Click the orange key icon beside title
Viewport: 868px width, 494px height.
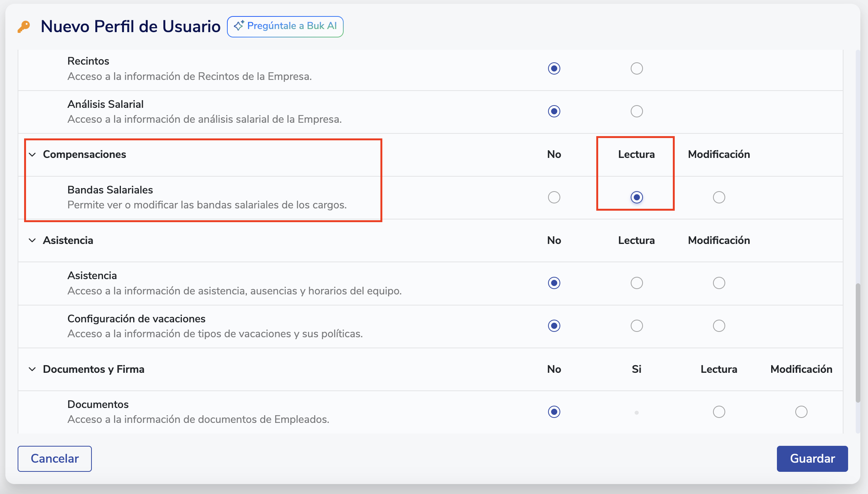[x=24, y=27]
